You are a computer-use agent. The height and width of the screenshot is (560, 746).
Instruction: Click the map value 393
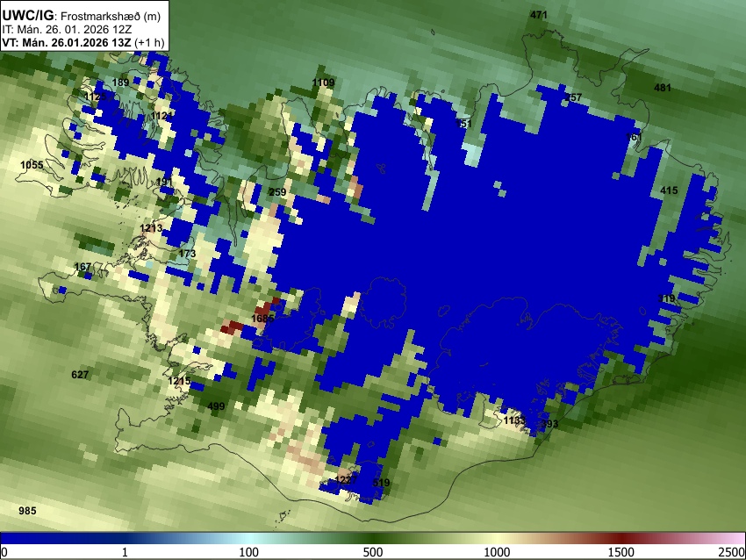(x=549, y=423)
